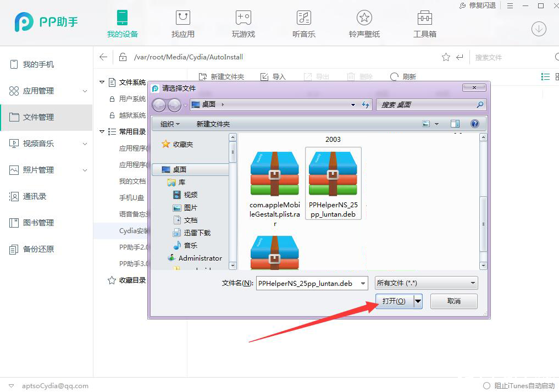Select PPHelperNS_25pp_luntan.deb file
Screen dimensions: 559x392
pyautogui.click(x=333, y=184)
